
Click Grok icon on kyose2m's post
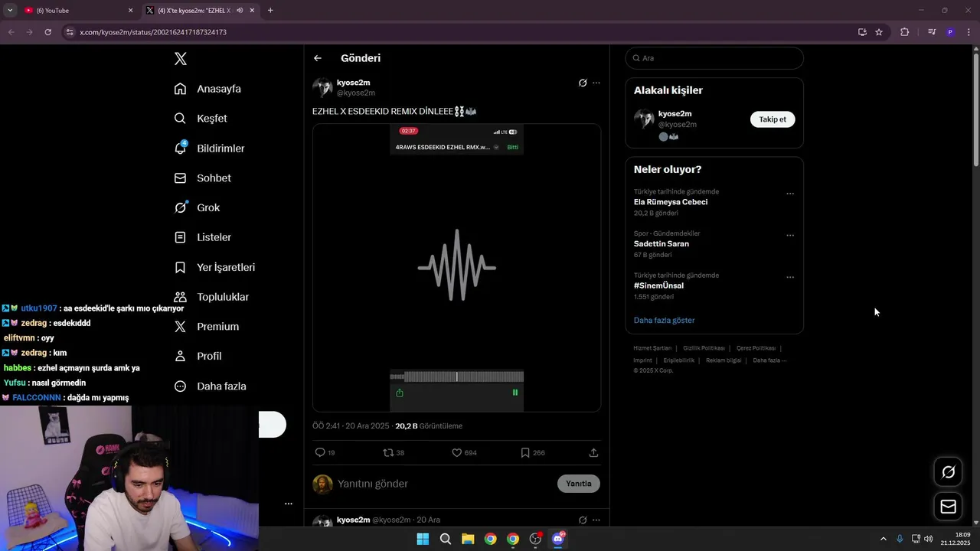pos(583,83)
